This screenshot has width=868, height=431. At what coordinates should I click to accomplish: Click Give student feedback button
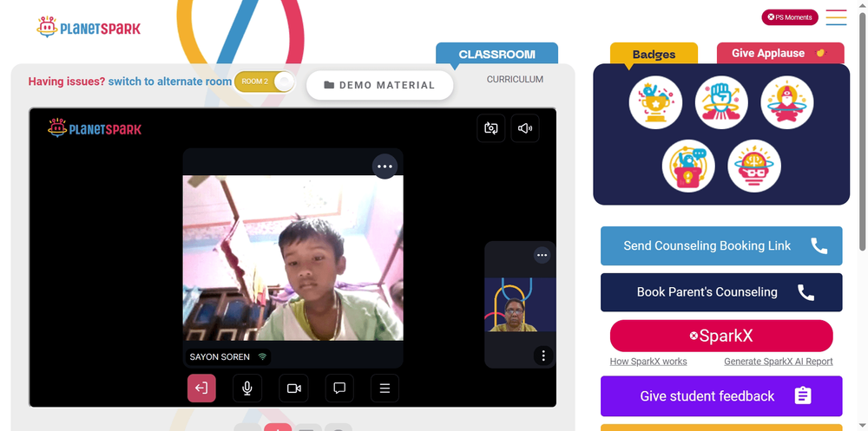point(721,396)
